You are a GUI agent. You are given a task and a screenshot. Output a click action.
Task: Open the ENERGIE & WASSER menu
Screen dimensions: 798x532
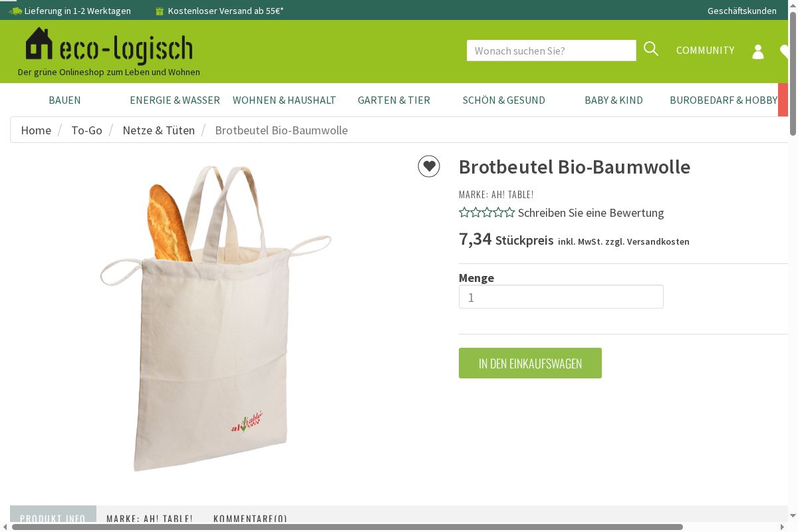coord(175,100)
